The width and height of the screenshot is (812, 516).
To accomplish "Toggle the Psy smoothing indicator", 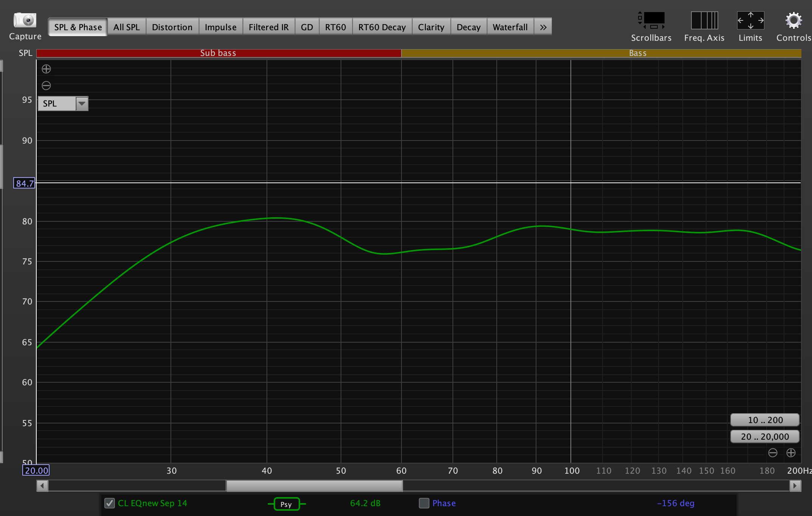I will point(287,504).
